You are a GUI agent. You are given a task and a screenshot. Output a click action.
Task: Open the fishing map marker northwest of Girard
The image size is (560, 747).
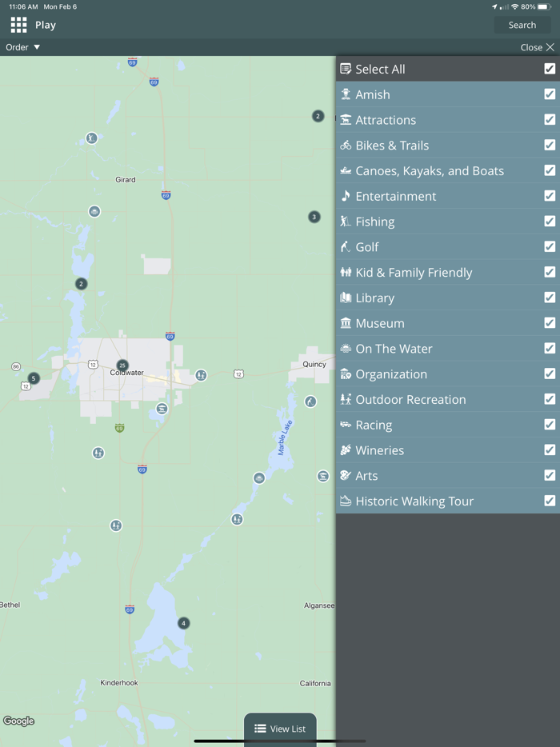click(91, 138)
